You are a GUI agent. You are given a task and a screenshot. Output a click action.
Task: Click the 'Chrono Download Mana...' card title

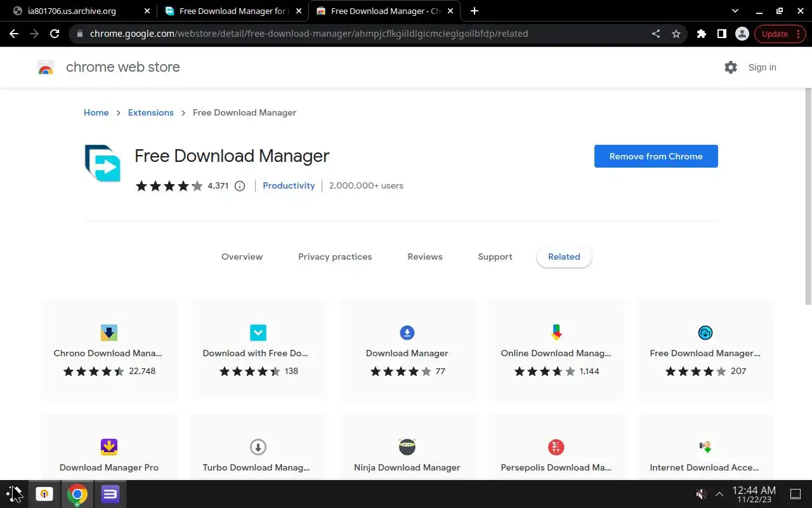click(108, 353)
